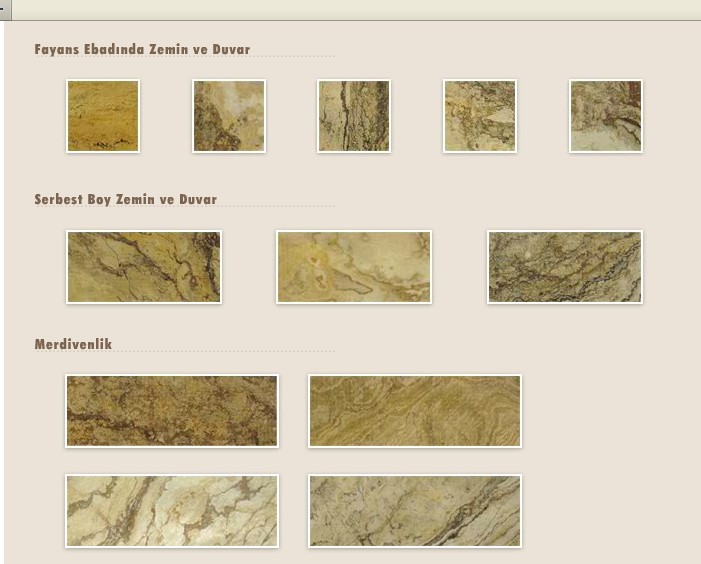The image size is (701, 564).
Task: Open the olive swirled-layer Merdivenlik sample
Action: [415, 411]
